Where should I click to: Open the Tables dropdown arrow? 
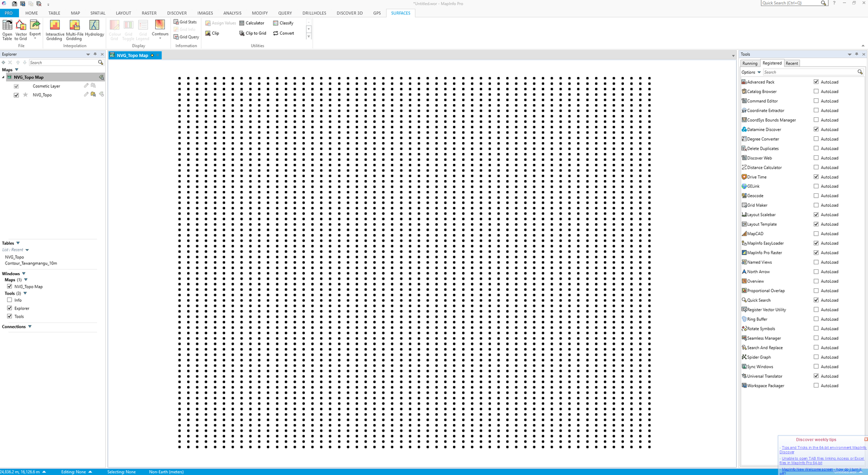18,243
